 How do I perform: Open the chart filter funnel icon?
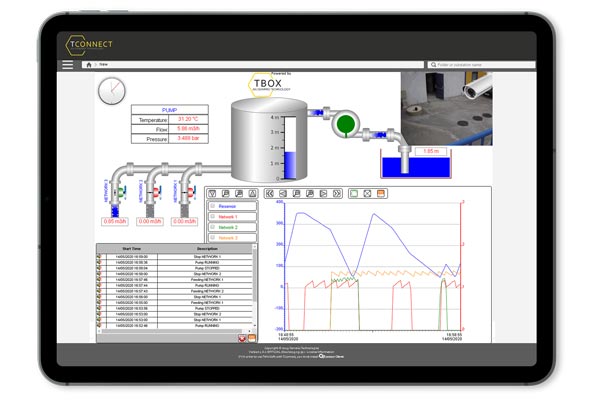click(x=212, y=194)
